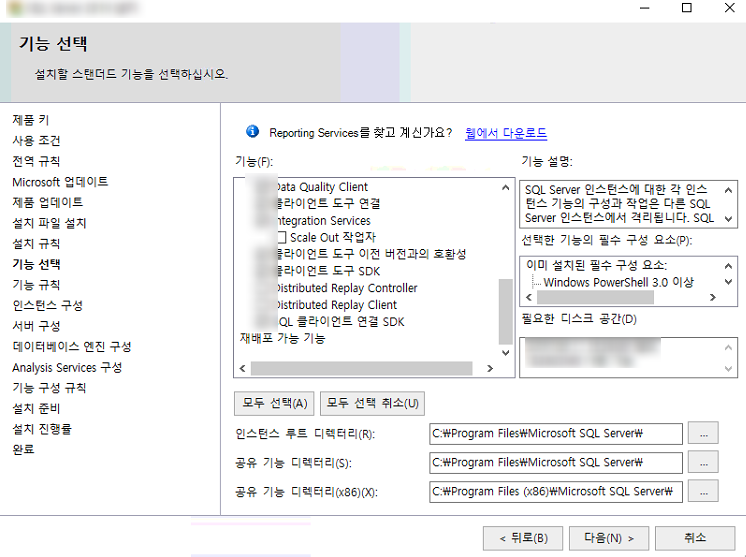This screenshot has height=557, width=746.
Task: Open the 사용 조건 step in sidebar
Action: click(36, 140)
